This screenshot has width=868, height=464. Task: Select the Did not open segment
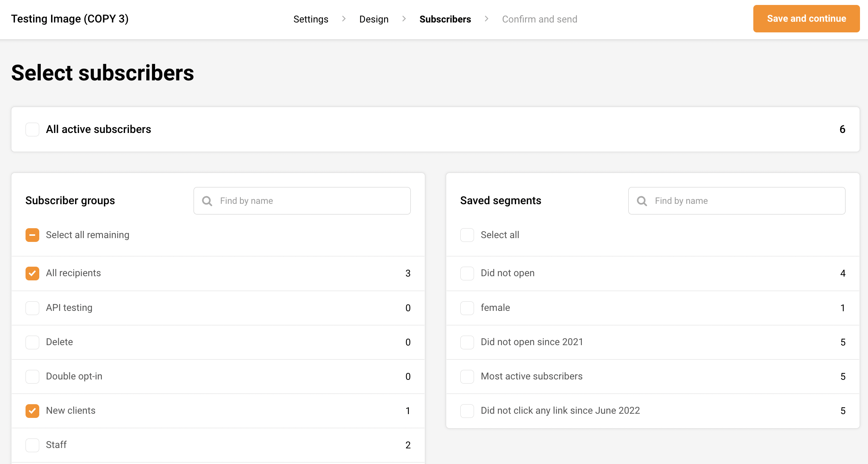tap(467, 273)
